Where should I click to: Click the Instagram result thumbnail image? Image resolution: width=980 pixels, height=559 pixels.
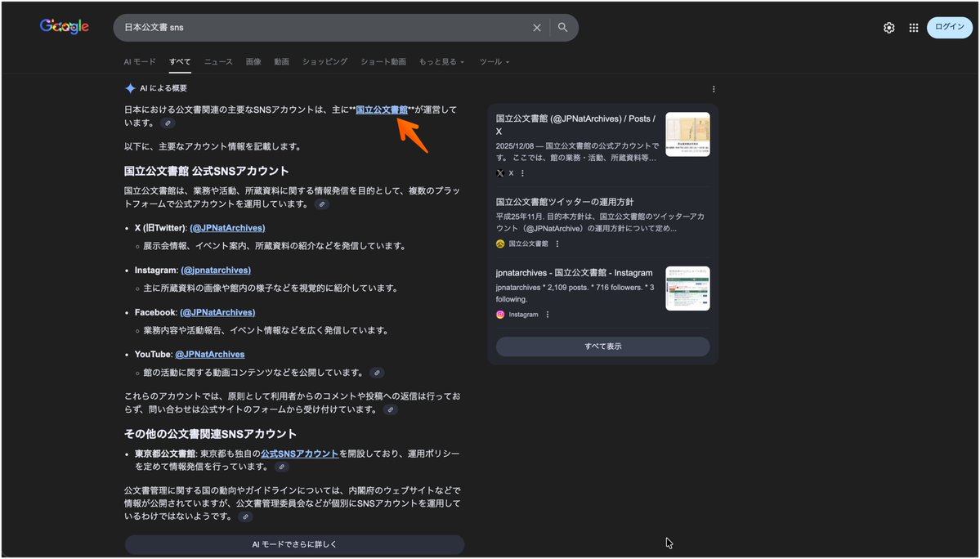point(687,288)
